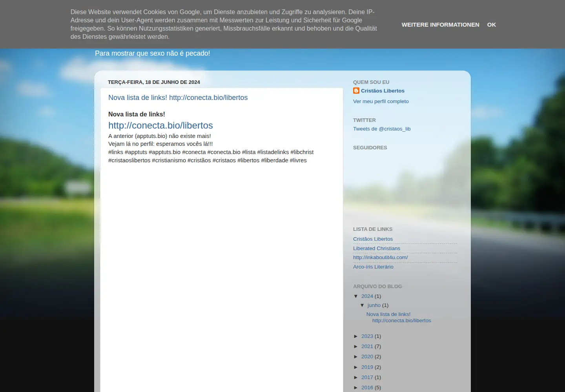Expand the 2020 archive year
Viewport: 565px width, 392px height.
(356, 357)
